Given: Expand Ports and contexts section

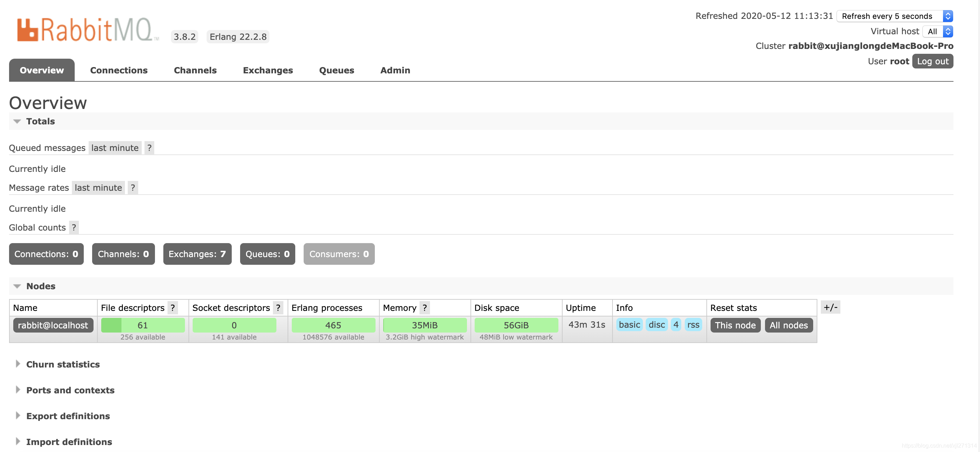Looking at the screenshot, I should point(70,390).
